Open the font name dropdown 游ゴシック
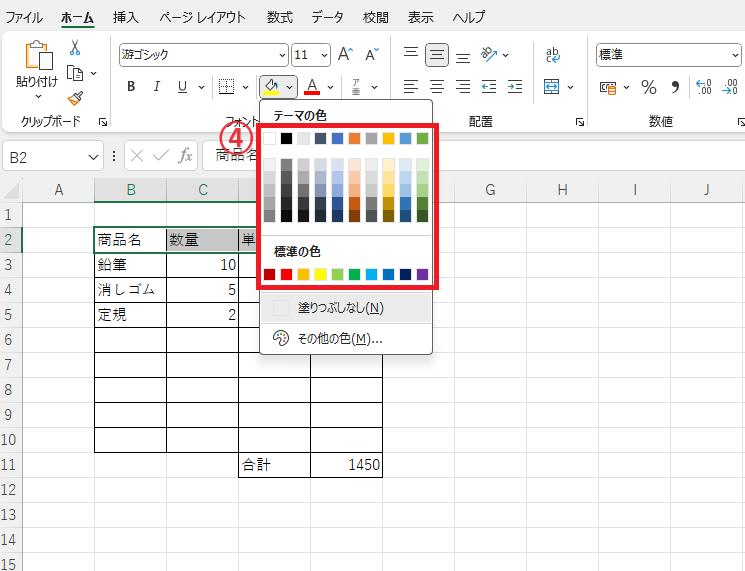This screenshot has width=745, height=571. point(282,55)
